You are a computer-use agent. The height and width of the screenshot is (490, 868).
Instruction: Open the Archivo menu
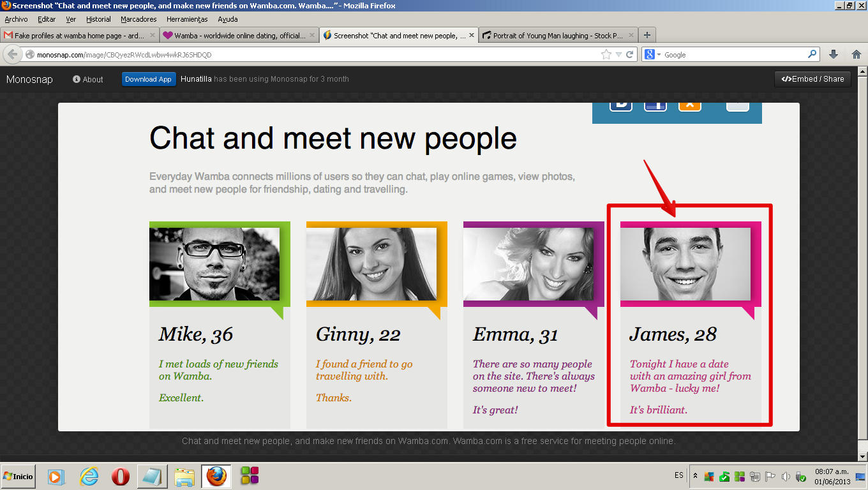[x=16, y=19]
